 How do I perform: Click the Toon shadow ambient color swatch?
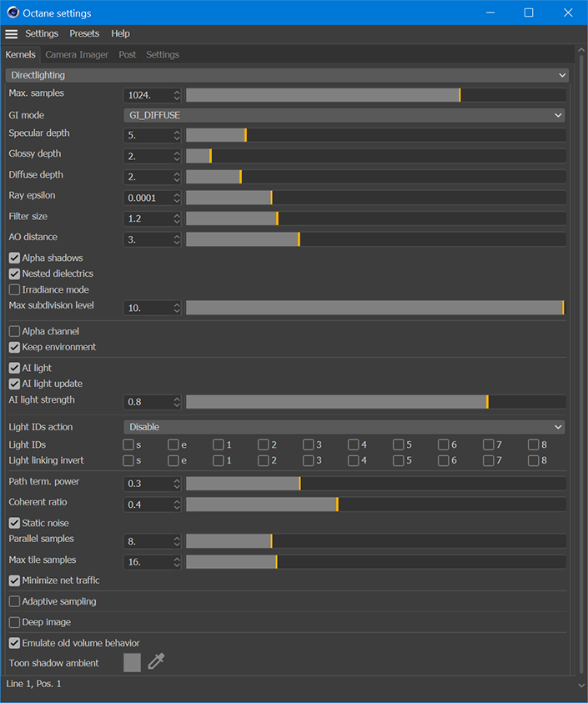[132, 662]
